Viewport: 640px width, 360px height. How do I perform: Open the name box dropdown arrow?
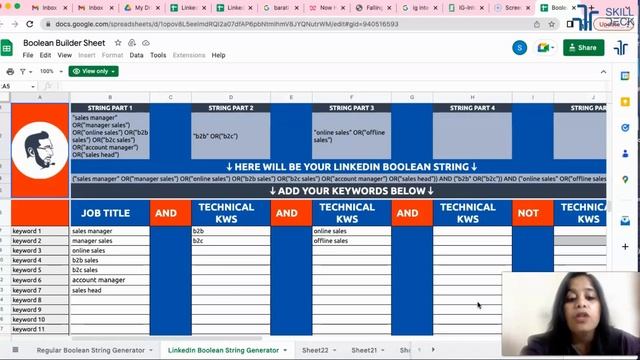click(33, 87)
